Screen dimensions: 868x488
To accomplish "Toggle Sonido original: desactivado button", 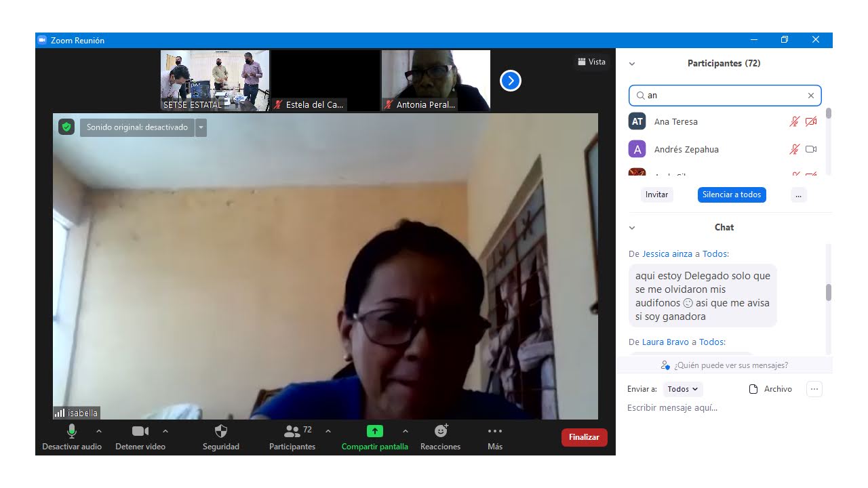I will tap(137, 127).
